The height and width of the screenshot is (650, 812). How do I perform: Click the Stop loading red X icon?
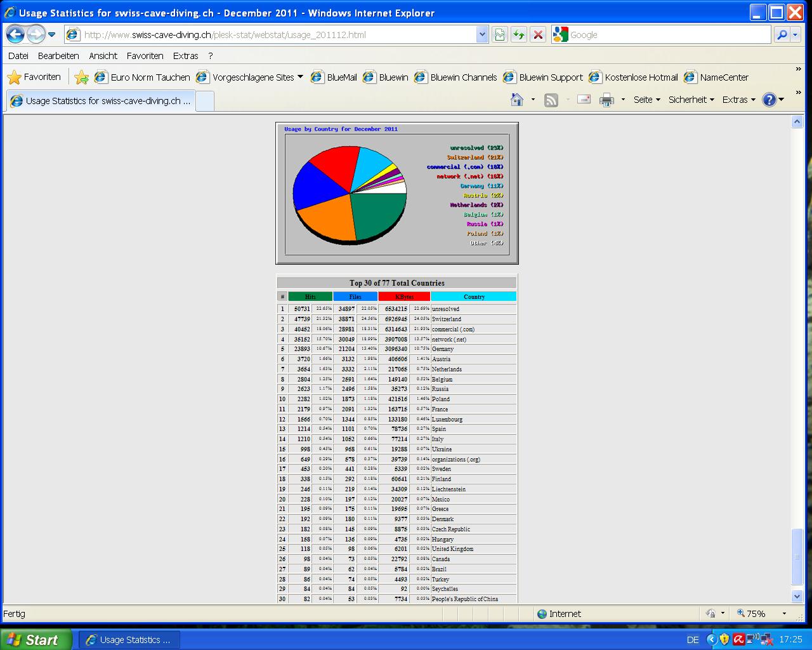pyautogui.click(x=538, y=35)
